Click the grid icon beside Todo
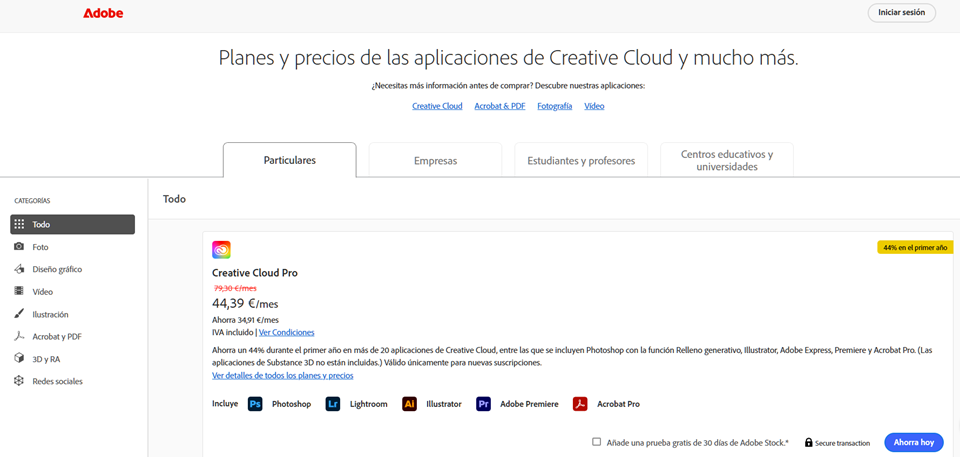Viewport: 960px width, 457px height. coord(20,224)
